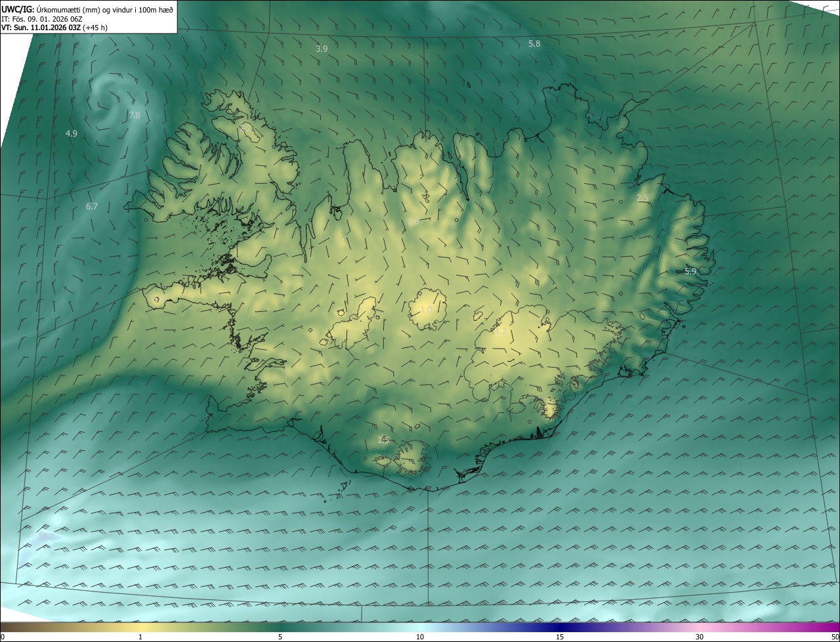Click the valid time 'Sun. 11.01.2026 03Z'
The image size is (840, 642).
47,28
